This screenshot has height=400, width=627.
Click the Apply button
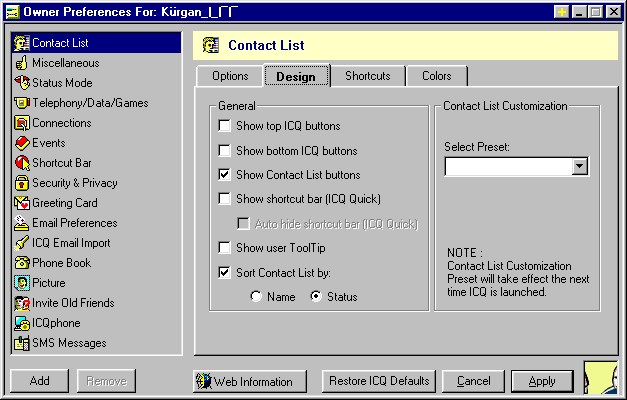tap(542, 381)
